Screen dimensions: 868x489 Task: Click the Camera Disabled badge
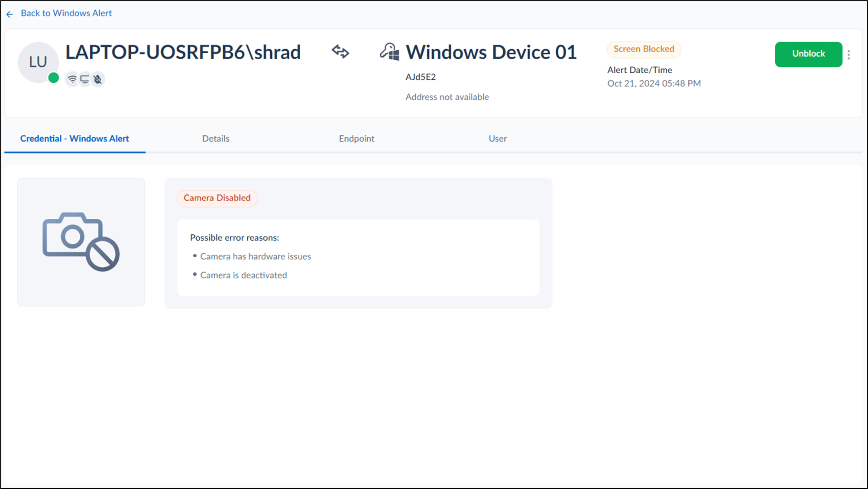(x=217, y=198)
